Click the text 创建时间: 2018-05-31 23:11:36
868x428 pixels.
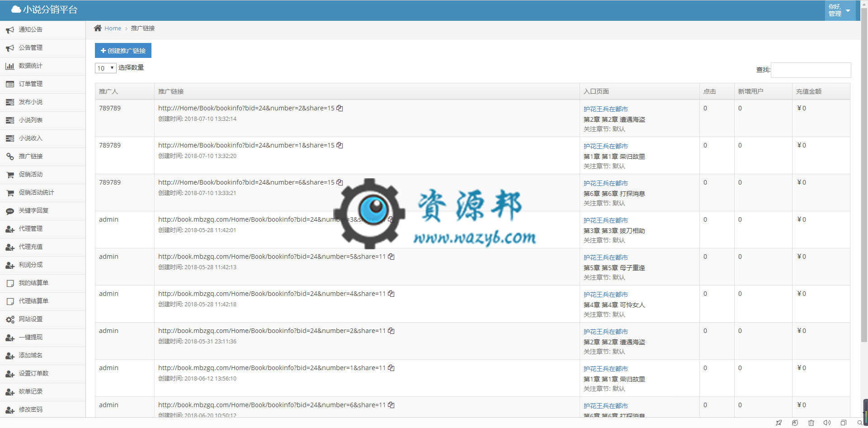tap(197, 342)
